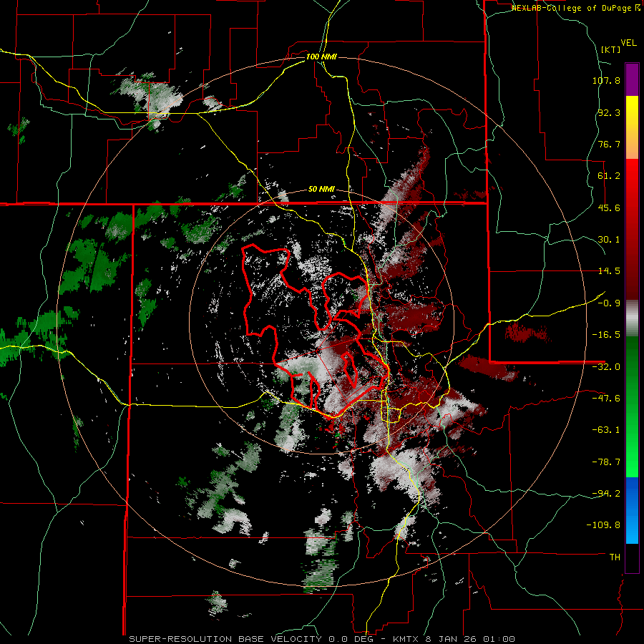The image size is (644, 644).
Task: Click the -109.8 velocity scale value
Action: click(x=603, y=525)
